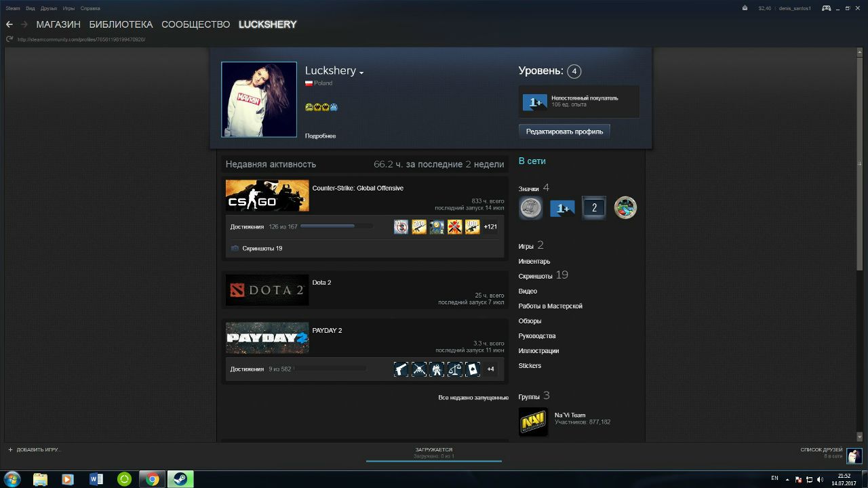Click the Na`Vi Team group logo
The width and height of the screenshot is (868, 488).
coord(533,422)
